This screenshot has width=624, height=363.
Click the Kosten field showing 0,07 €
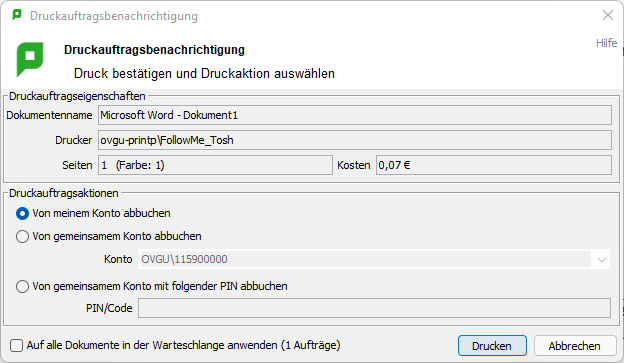click(x=493, y=165)
